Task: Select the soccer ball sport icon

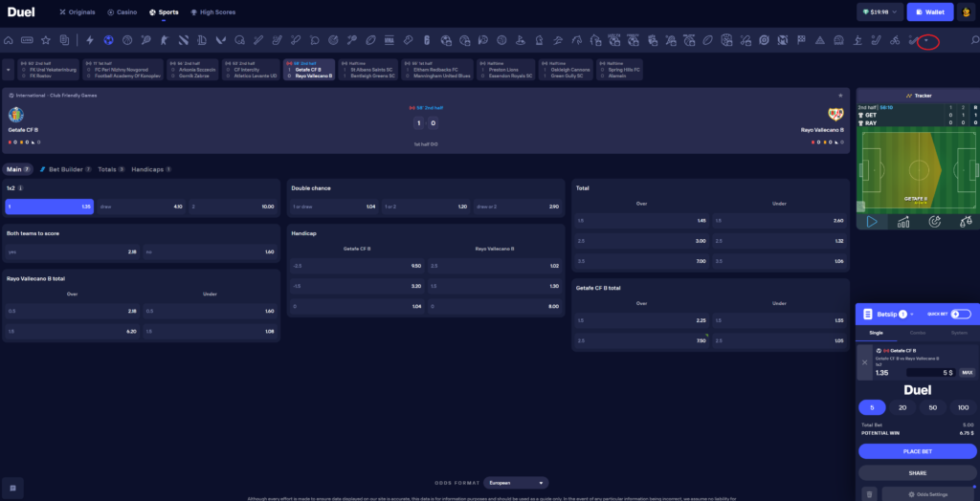Action: [x=109, y=40]
